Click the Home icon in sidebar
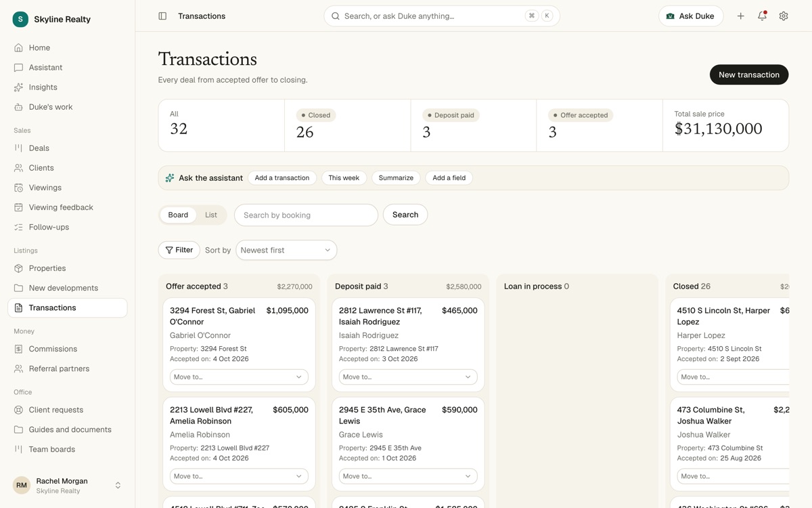The width and height of the screenshot is (812, 508). (x=18, y=48)
